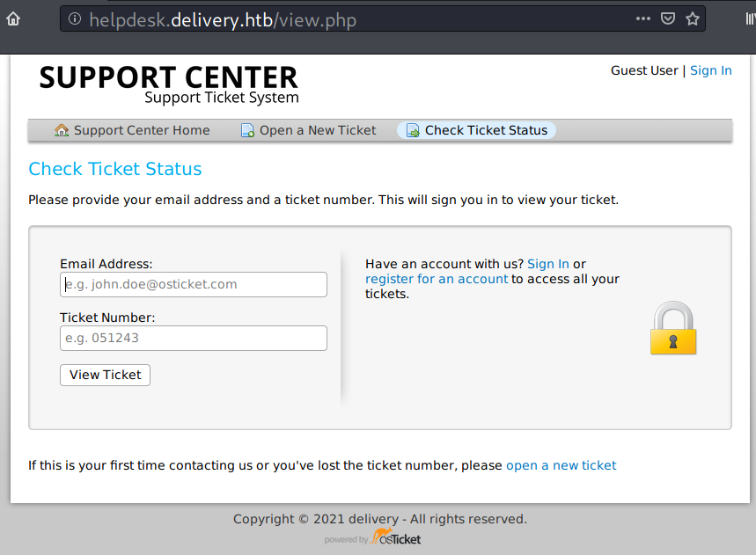
Task: Click into the Ticket Number field
Action: [194, 338]
